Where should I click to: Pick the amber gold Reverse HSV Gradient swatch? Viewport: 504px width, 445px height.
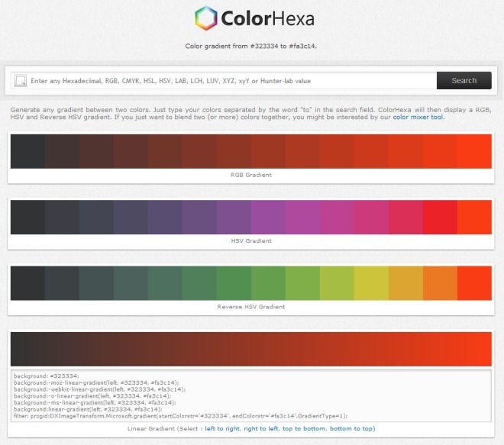point(405,283)
